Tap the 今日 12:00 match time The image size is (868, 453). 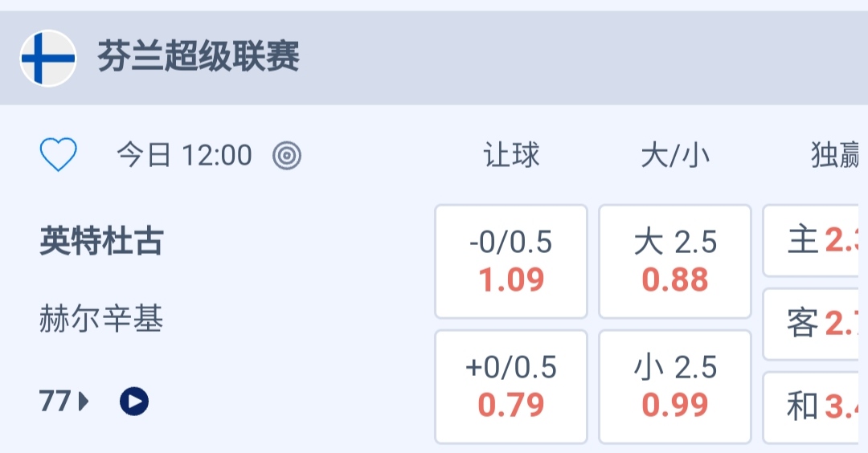tap(184, 155)
